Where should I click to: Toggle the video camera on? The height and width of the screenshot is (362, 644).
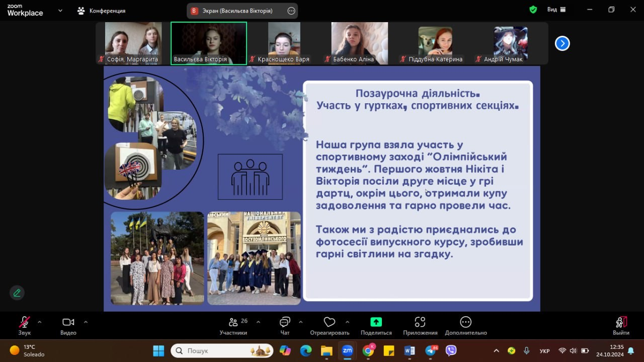[68, 322]
